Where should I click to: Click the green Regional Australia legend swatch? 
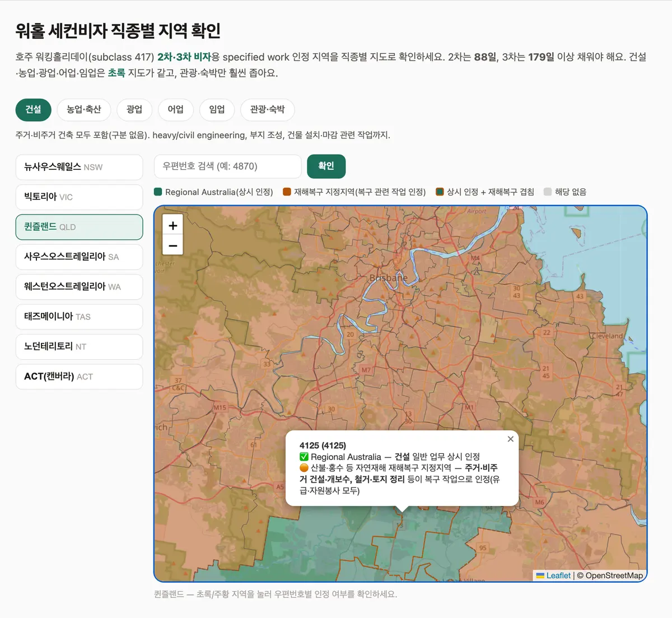pyautogui.click(x=158, y=192)
